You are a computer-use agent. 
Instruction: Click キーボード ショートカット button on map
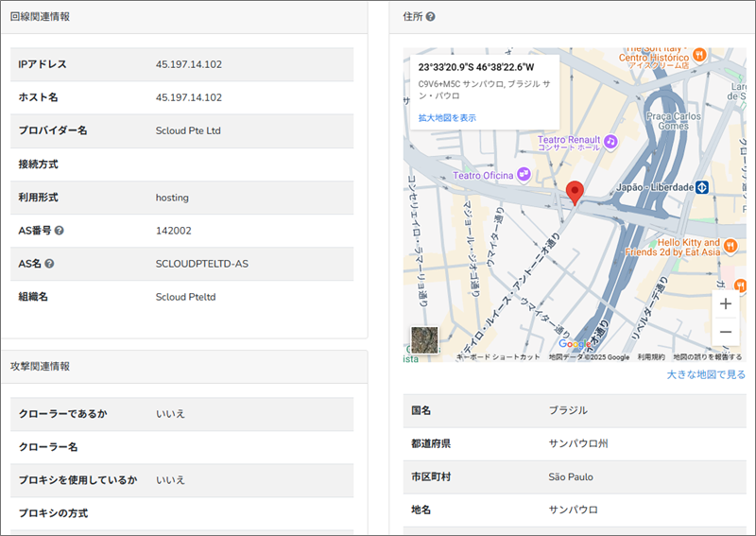tap(498, 357)
